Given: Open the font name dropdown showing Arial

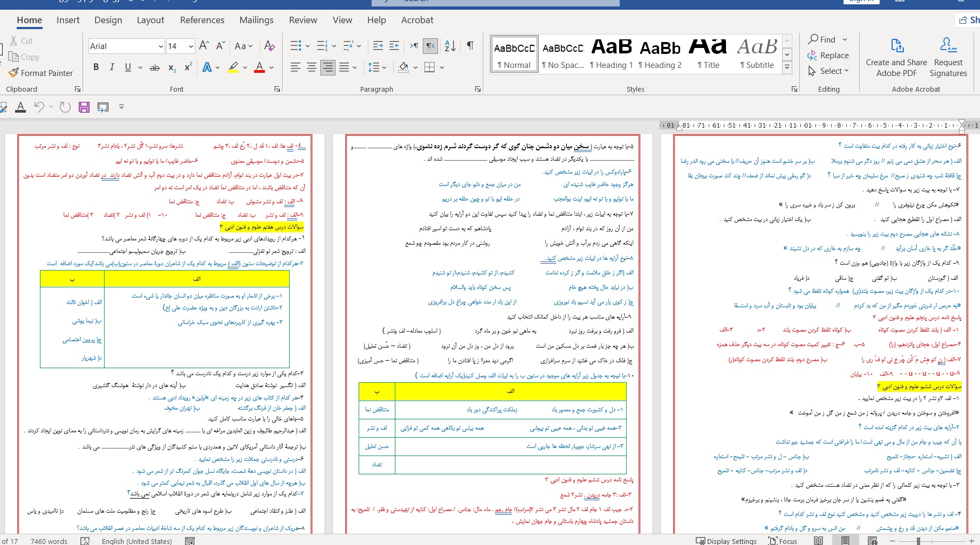Looking at the screenshot, I should tap(161, 46).
